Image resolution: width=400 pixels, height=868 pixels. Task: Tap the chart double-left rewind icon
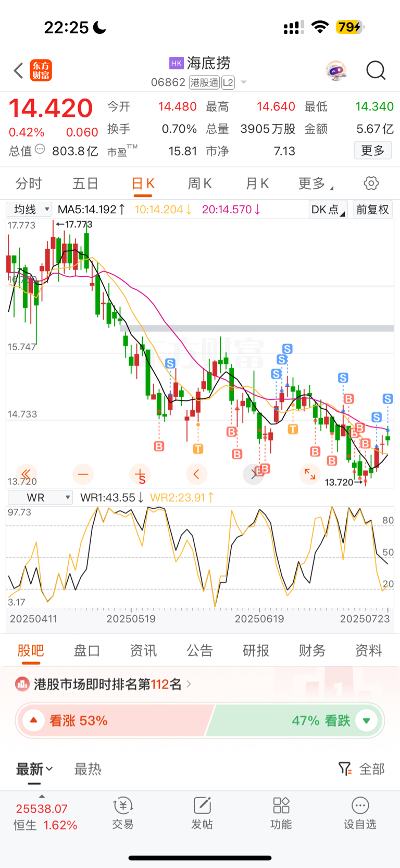coord(26,474)
